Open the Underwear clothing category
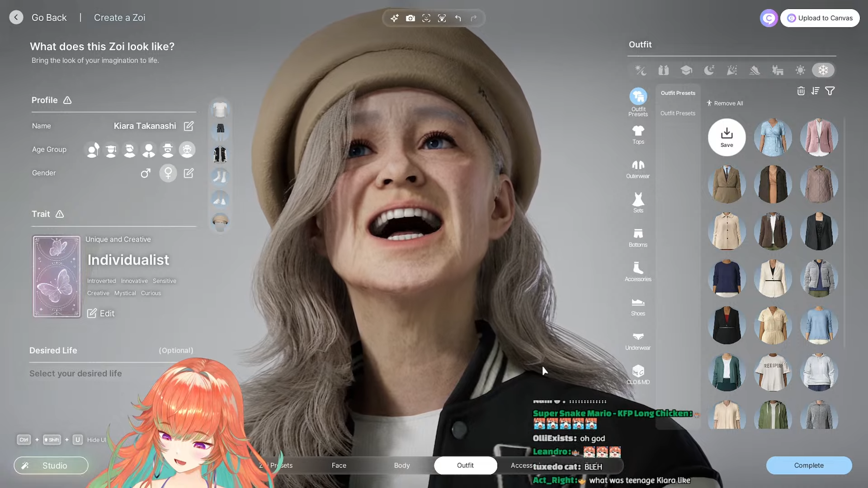The height and width of the screenshot is (488, 868). tap(638, 341)
